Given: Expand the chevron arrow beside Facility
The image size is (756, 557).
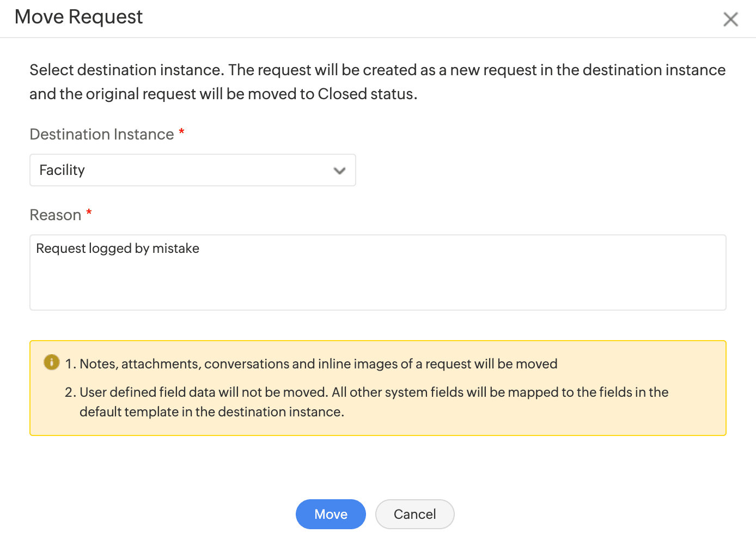Looking at the screenshot, I should 339,171.
